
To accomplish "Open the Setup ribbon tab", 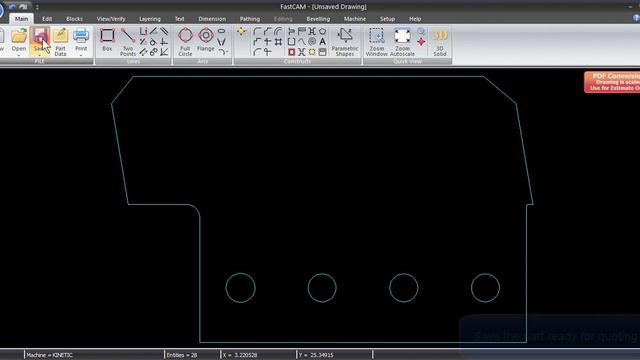I will click(x=387, y=19).
